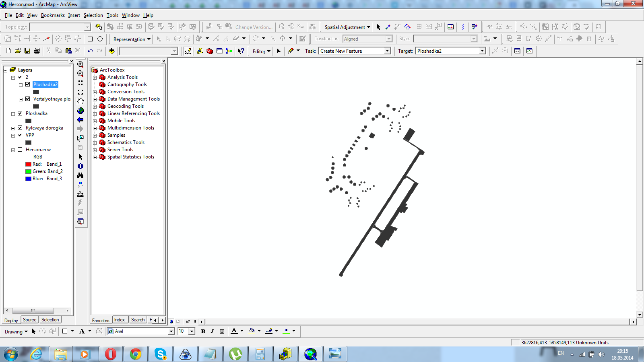Image resolution: width=644 pixels, height=362 pixels.
Task: Open the Bookmarks menu
Action: [53, 15]
